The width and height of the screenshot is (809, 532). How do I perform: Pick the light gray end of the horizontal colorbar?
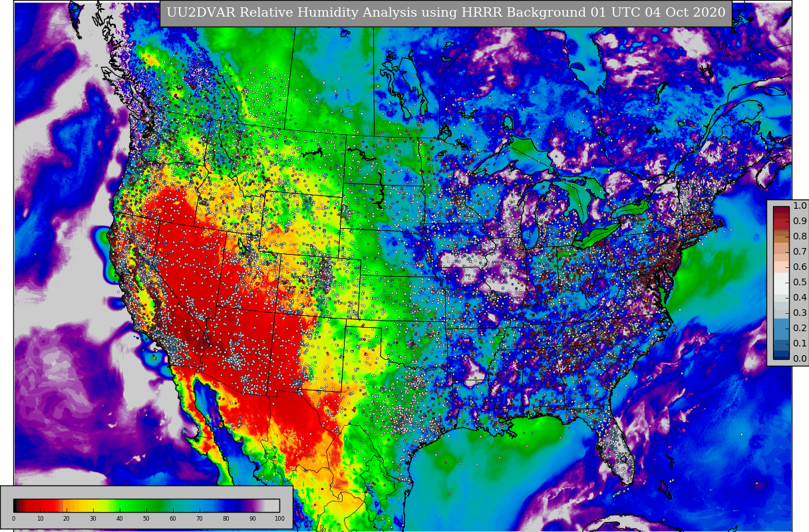(x=272, y=505)
